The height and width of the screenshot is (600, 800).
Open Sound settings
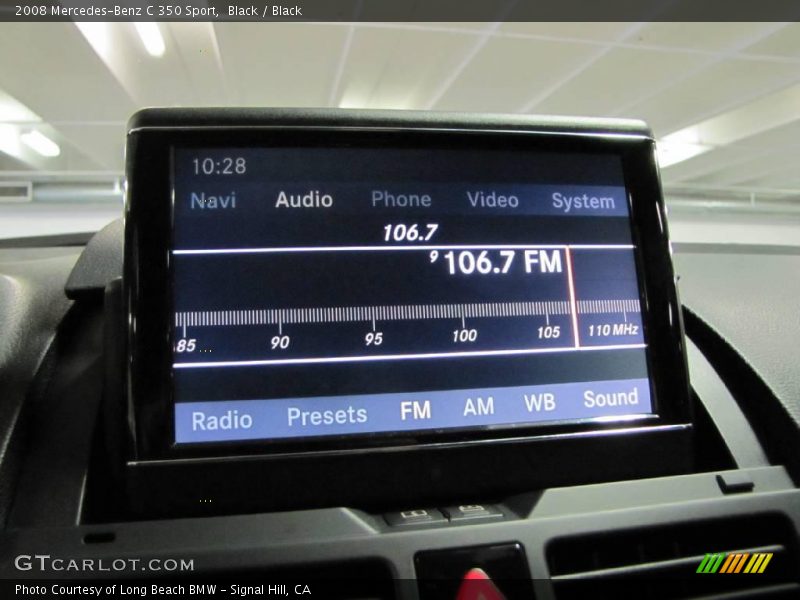pyautogui.click(x=611, y=398)
